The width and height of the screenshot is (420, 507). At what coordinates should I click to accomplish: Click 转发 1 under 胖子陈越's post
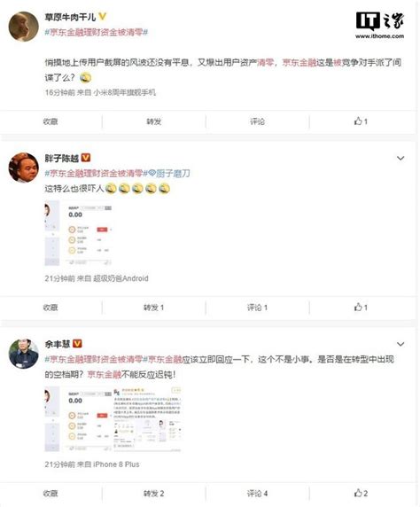point(153,308)
